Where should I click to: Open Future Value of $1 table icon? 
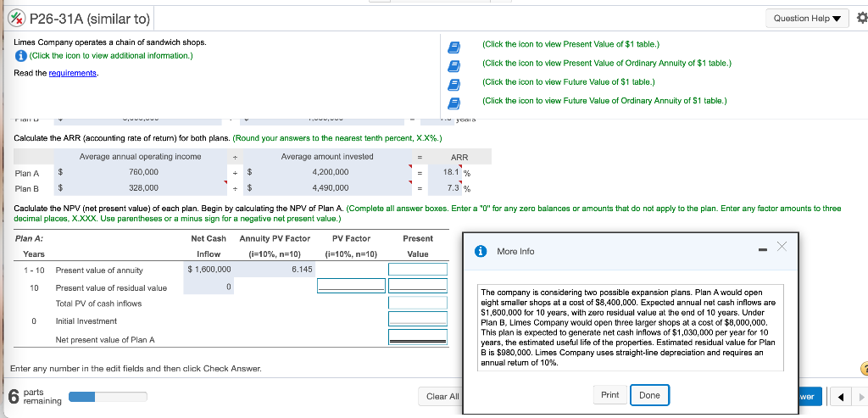tap(454, 84)
